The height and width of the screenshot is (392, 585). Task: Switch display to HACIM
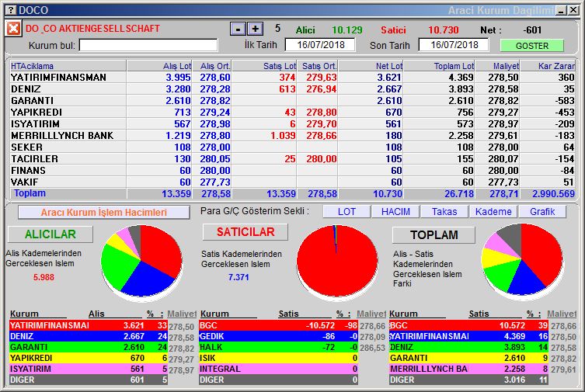(x=395, y=212)
